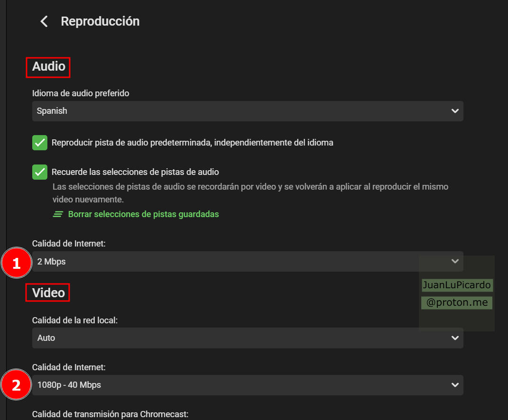Click the red circle marker numbered 2
The width and height of the screenshot is (508, 420).
pos(17,385)
